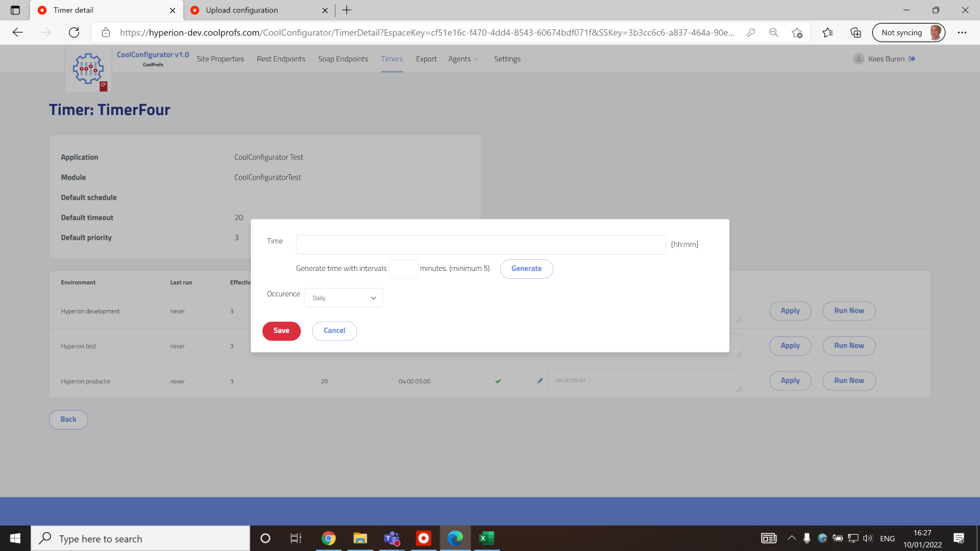Image resolution: width=980 pixels, height=551 pixels.
Task: Open Microsoft Teams from the taskbar
Action: 391,538
